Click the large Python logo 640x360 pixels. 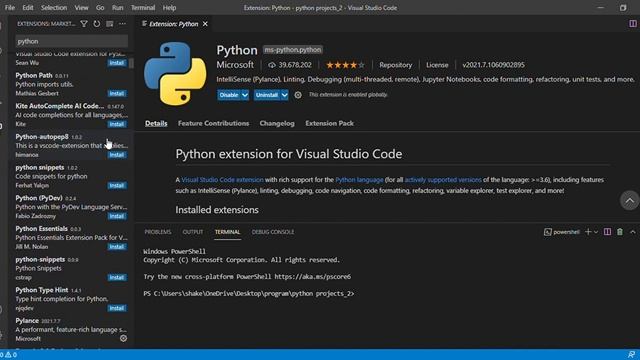pyautogui.click(x=175, y=73)
